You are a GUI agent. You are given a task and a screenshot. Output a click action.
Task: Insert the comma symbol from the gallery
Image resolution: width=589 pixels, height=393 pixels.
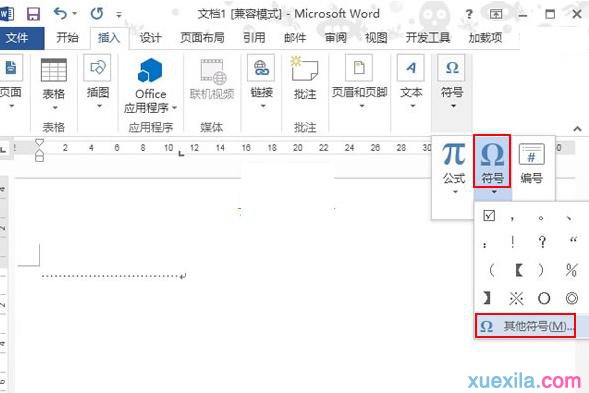(x=512, y=218)
